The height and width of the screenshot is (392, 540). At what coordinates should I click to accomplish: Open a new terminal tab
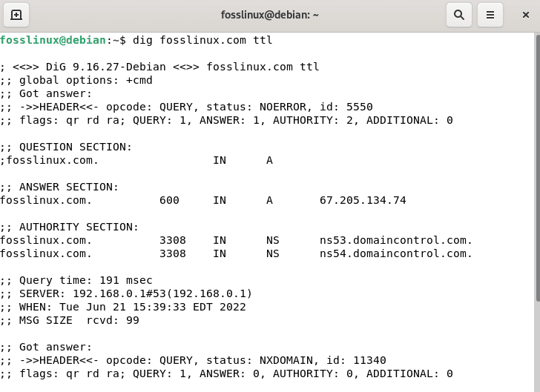click(16, 15)
